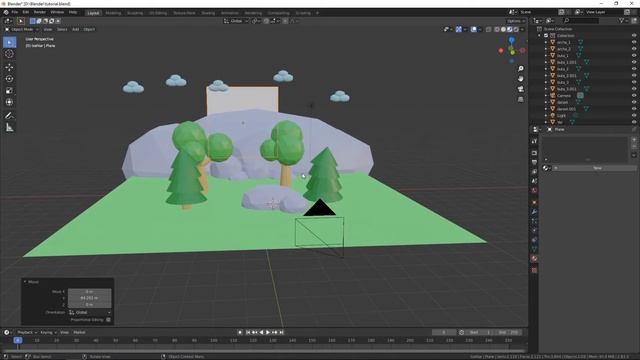Select the Select Box tool in toolbar
This screenshot has height=360, width=640.
(9, 42)
